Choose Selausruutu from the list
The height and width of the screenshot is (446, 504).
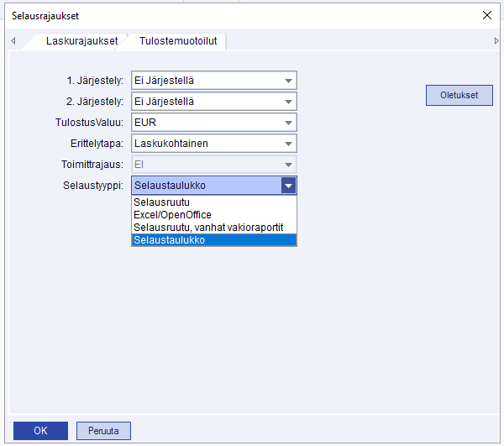pyautogui.click(x=161, y=203)
